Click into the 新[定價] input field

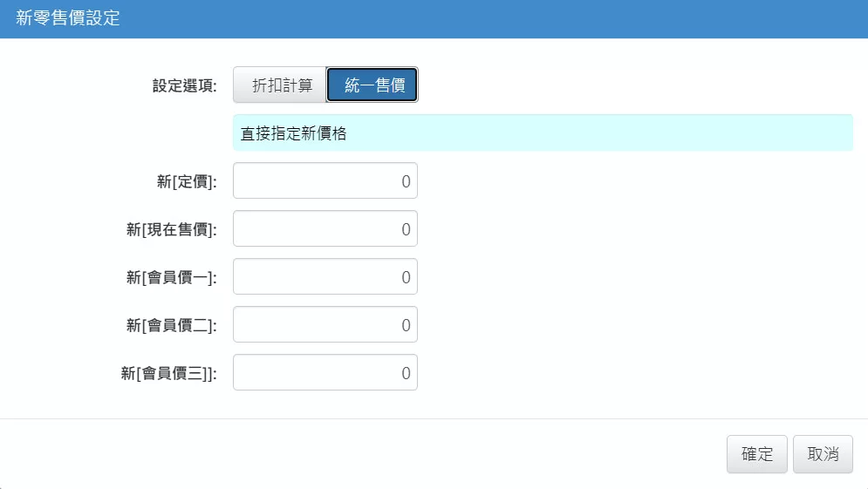[x=325, y=181]
